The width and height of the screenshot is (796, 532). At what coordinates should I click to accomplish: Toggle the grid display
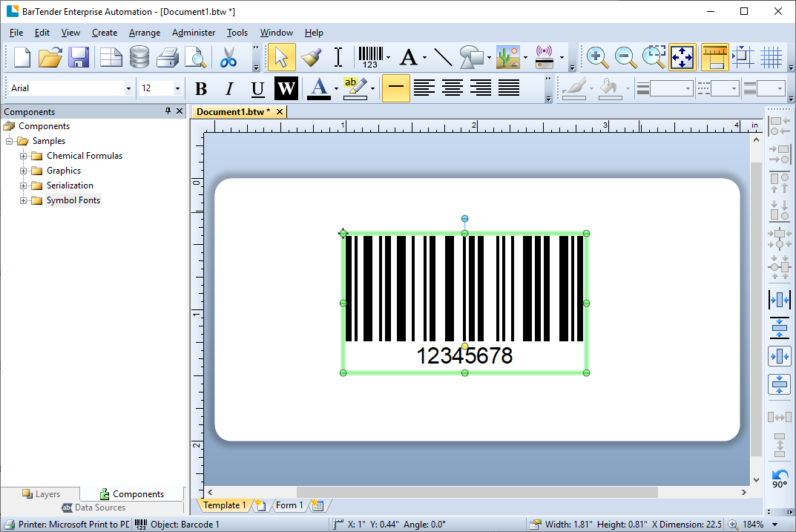tap(770, 56)
